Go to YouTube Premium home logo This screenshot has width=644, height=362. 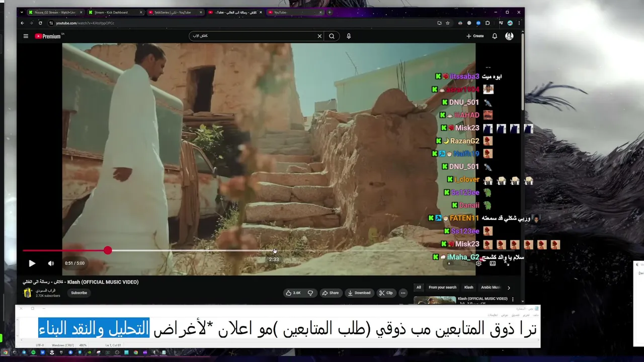(48, 36)
